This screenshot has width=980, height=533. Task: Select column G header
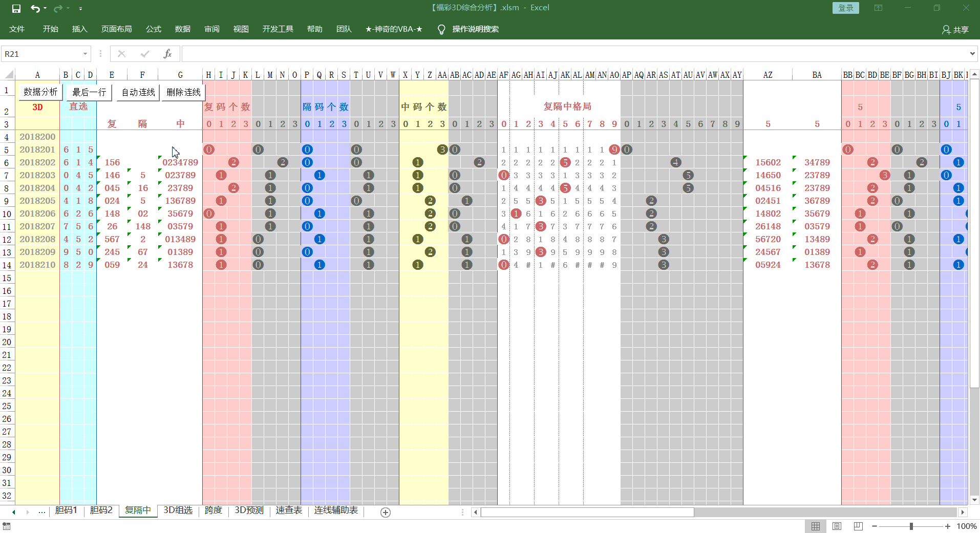tap(180, 75)
